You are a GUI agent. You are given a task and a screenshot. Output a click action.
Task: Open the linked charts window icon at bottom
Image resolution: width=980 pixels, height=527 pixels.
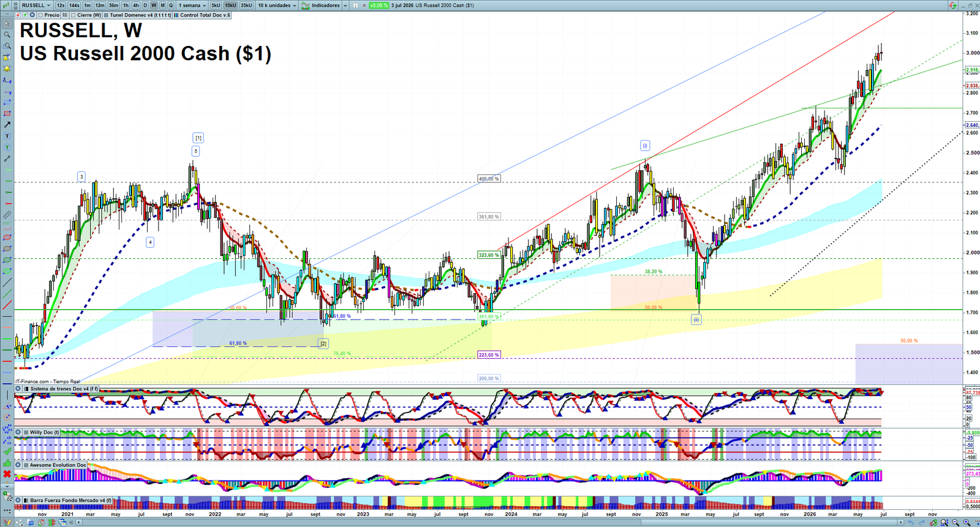(62, 522)
